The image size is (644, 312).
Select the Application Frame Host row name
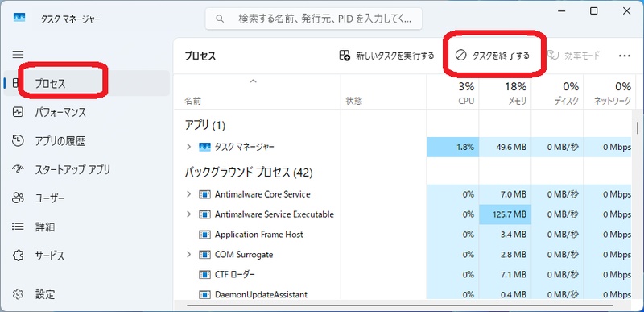[258, 235]
